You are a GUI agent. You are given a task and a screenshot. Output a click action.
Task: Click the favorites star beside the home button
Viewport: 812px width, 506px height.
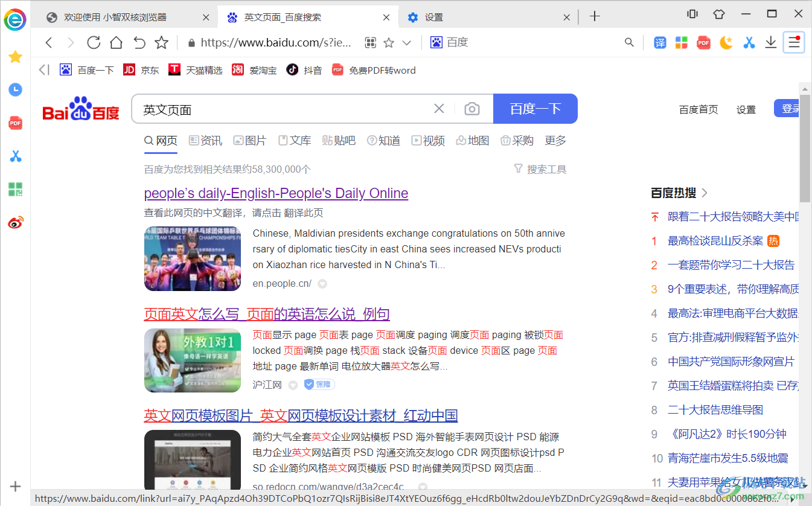point(161,42)
